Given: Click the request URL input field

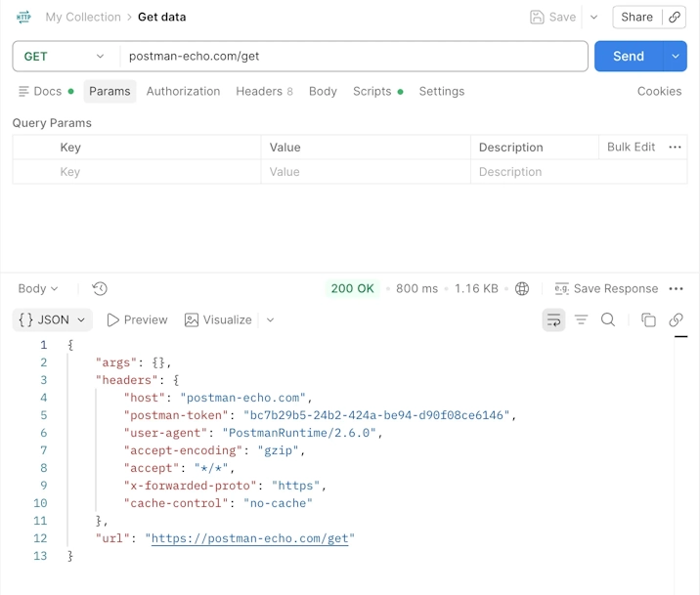Looking at the screenshot, I should (354, 57).
